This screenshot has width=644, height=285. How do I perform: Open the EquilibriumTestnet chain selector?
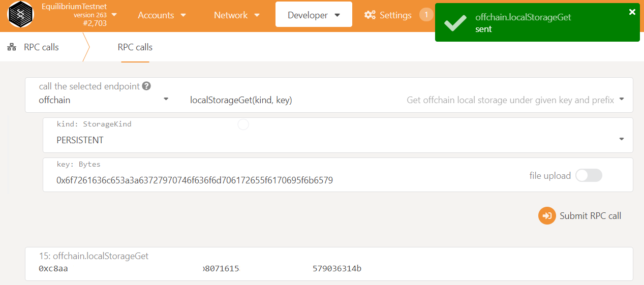[x=79, y=15]
